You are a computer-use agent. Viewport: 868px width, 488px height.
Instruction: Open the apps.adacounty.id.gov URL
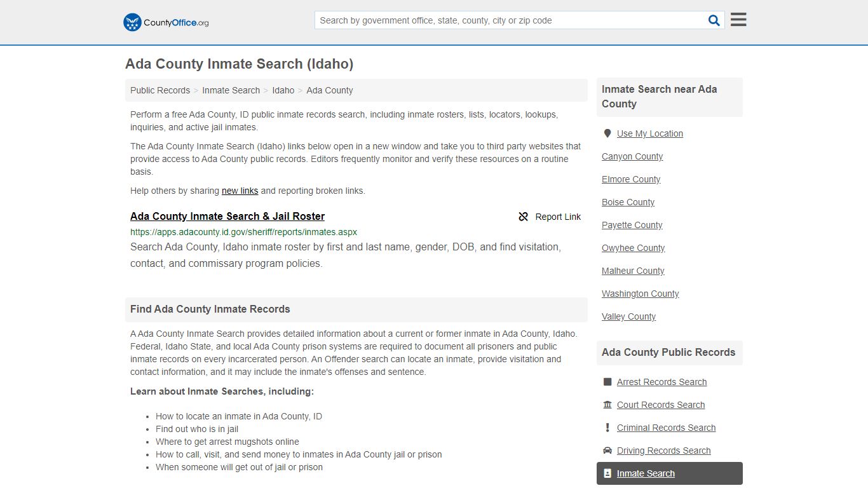point(243,232)
